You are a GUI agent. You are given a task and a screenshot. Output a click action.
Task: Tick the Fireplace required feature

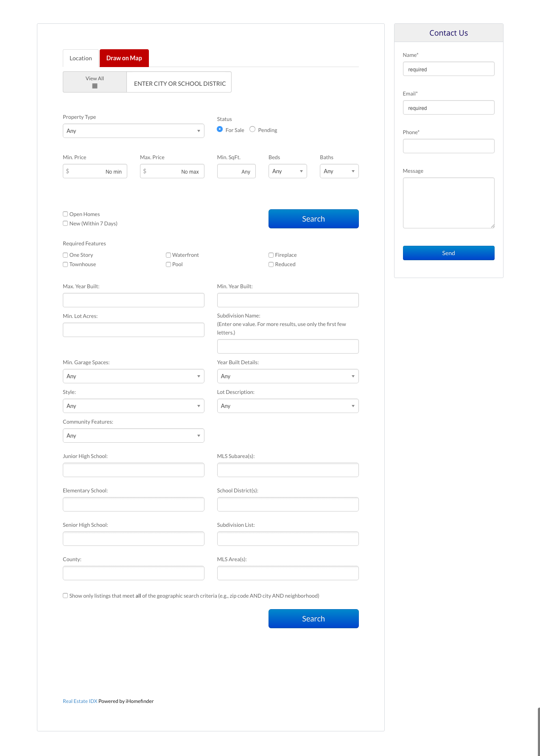tap(271, 255)
